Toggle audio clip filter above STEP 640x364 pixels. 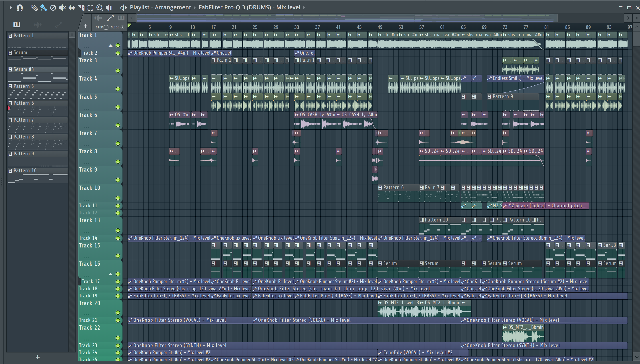(98, 18)
